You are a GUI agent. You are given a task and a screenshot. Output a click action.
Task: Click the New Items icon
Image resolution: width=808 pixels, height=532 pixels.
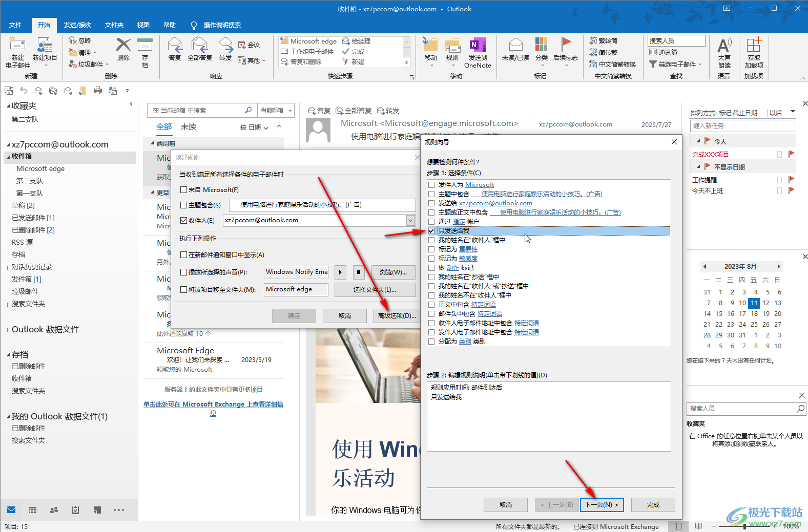tap(45, 45)
